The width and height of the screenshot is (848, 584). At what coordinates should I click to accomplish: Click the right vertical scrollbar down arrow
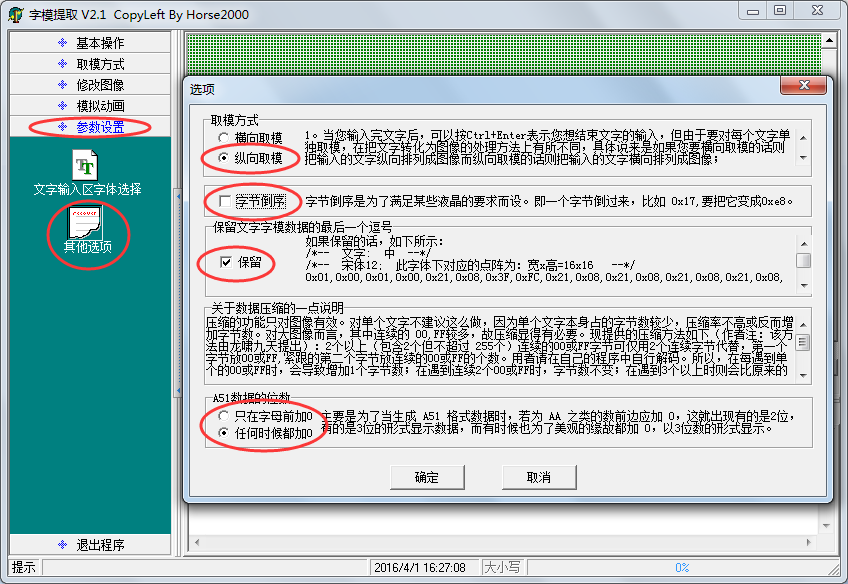tap(824, 527)
